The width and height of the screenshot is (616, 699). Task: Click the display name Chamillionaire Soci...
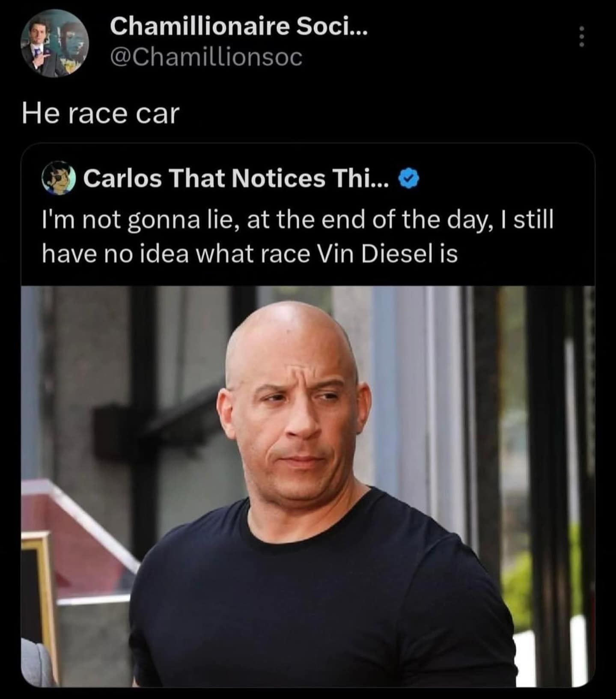coord(238,26)
